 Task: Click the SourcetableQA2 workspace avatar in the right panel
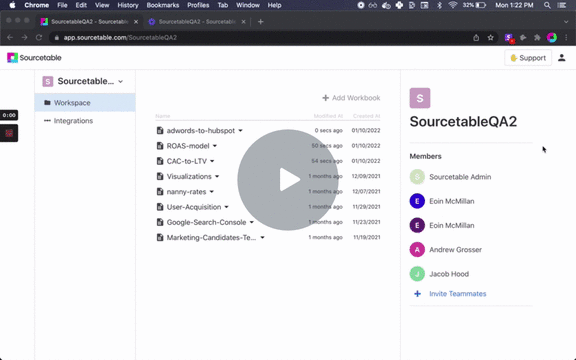click(420, 98)
